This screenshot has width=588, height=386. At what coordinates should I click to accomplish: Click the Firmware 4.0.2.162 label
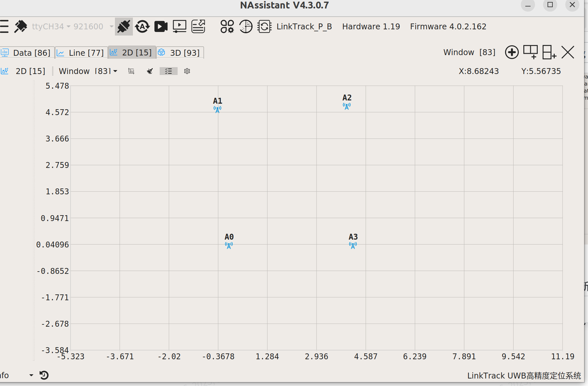[448, 27]
